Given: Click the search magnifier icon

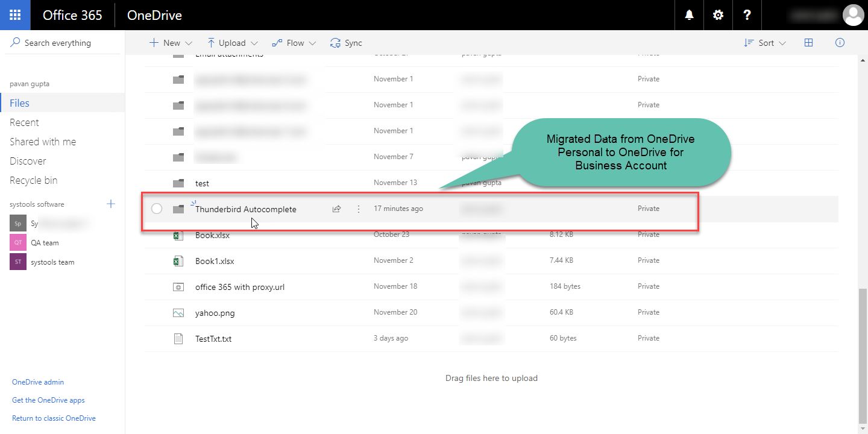Looking at the screenshot, I should [x=14, y=43].
